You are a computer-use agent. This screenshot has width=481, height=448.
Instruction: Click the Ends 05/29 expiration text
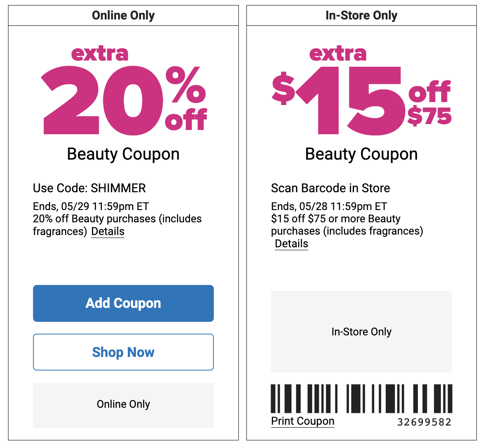91,207
